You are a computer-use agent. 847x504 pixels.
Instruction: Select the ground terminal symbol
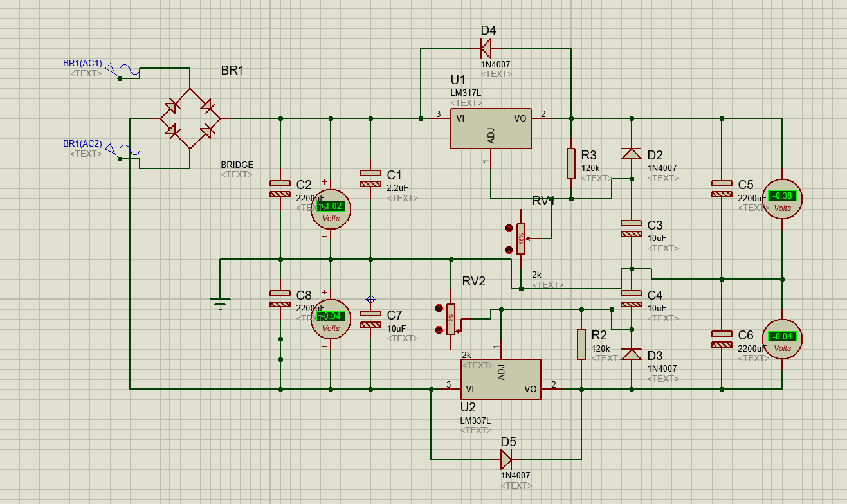220,303
